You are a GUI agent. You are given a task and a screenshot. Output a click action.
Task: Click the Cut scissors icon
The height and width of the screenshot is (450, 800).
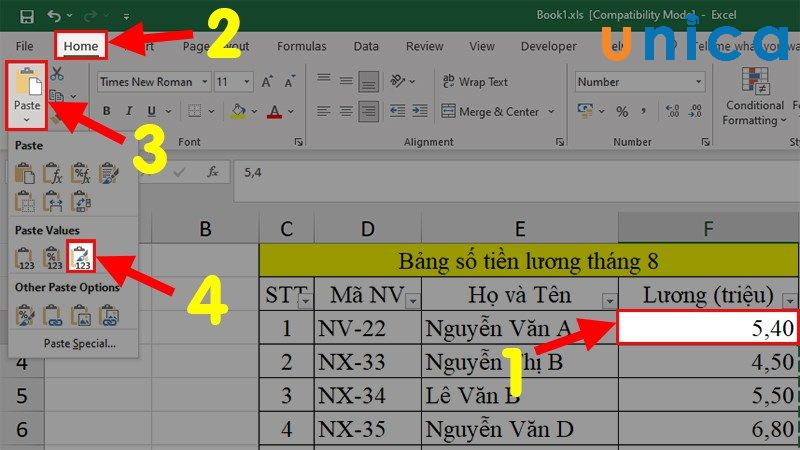57,74
